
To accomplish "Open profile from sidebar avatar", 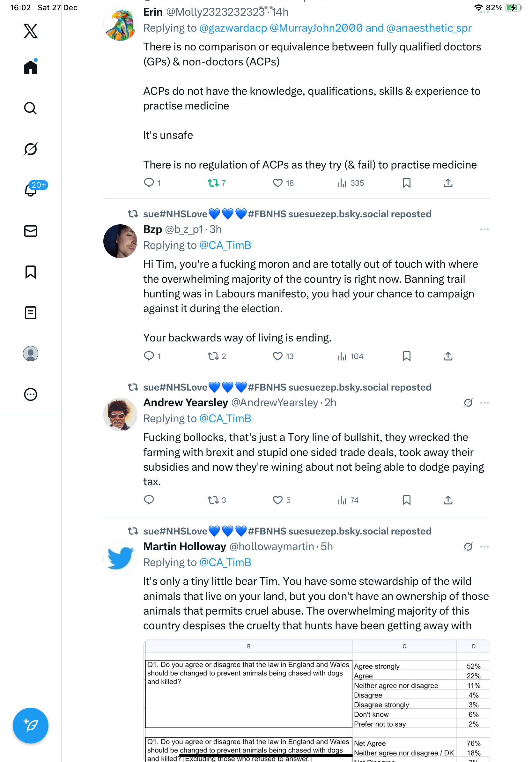I will [x=31, y=354].
